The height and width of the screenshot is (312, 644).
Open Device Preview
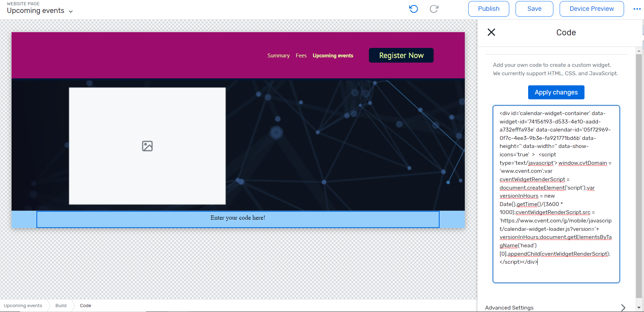click(x=591, y=9)
